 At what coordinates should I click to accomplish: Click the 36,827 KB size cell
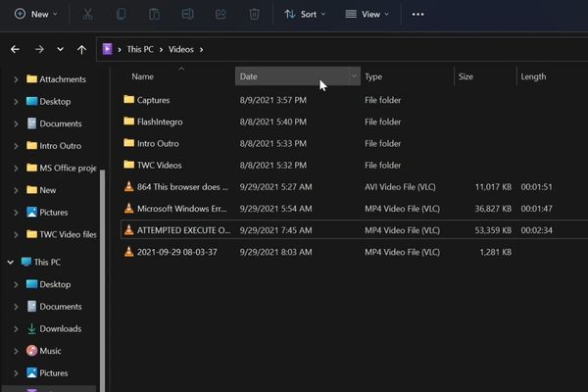[x=493, y=209]
